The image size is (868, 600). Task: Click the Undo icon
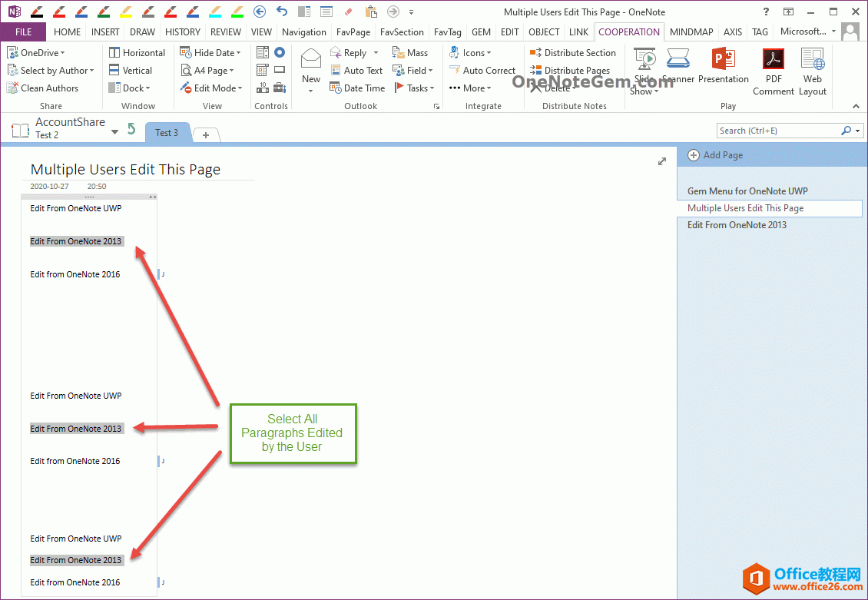[282, 11]
